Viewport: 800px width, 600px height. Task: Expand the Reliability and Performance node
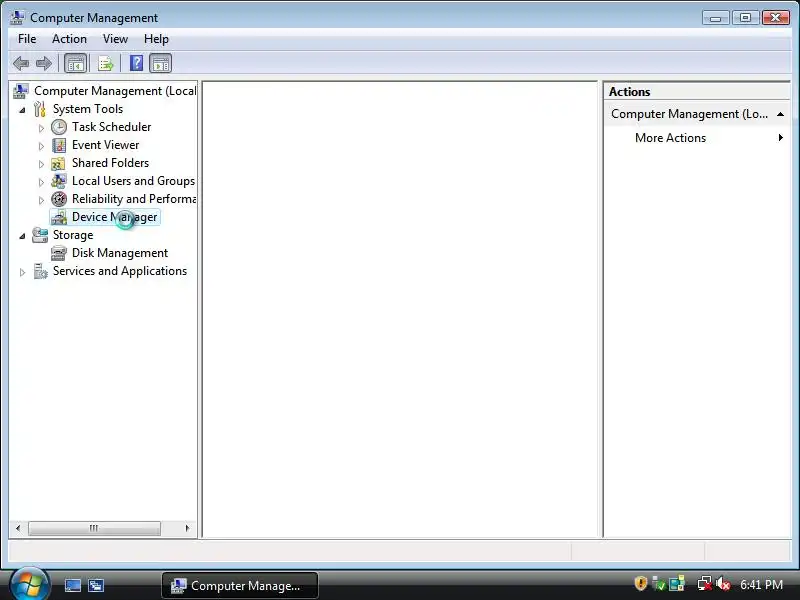(x=41, y=200)
